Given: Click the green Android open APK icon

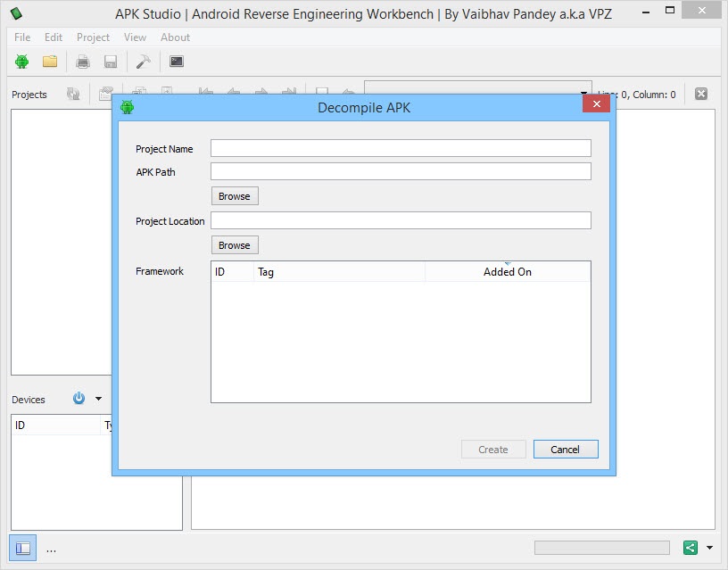Looking at the screenshot, I should 22,62.
